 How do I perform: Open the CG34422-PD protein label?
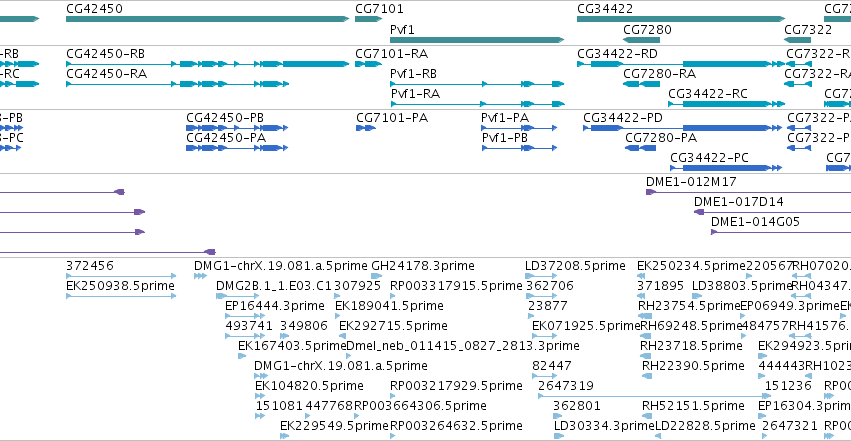coord(623,118)
